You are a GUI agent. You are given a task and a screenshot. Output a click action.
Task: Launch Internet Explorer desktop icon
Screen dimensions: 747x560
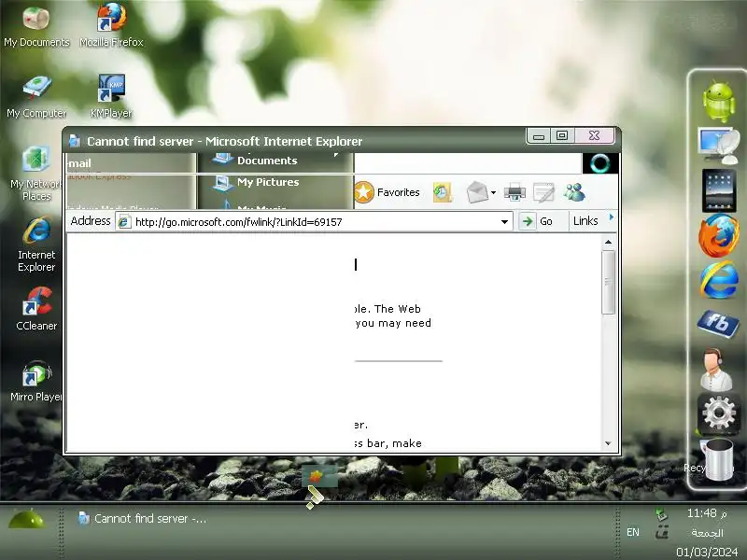pyautogui.click(x=36, y=245)
